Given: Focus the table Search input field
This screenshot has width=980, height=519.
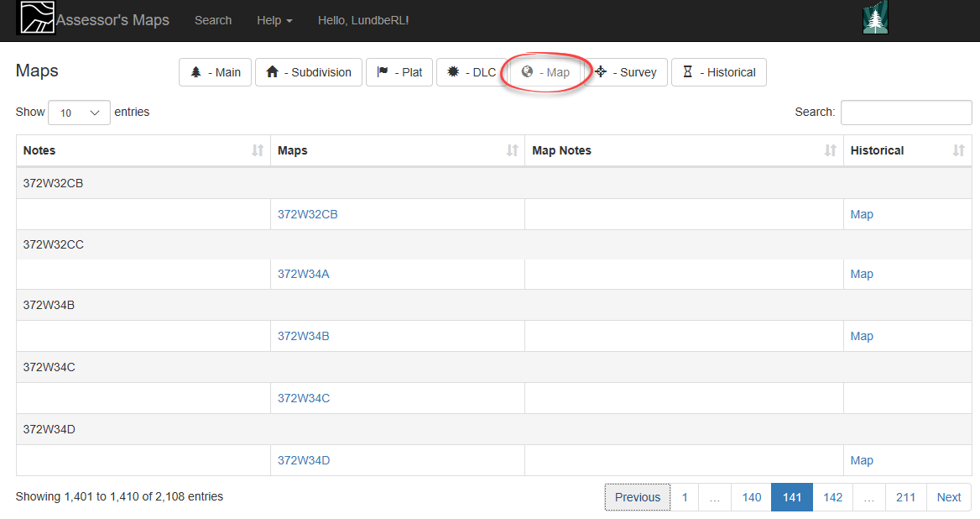Looking at the screenshot, I should tap(906, 113).
